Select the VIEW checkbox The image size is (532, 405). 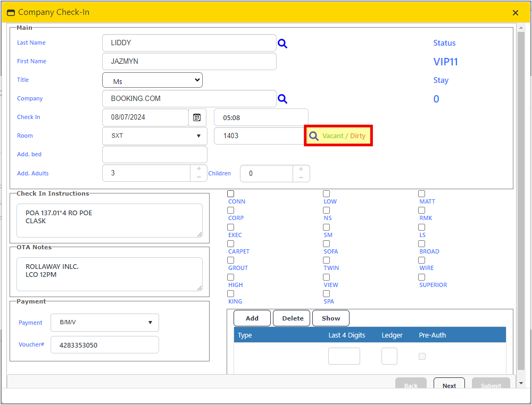click(327, 277)
